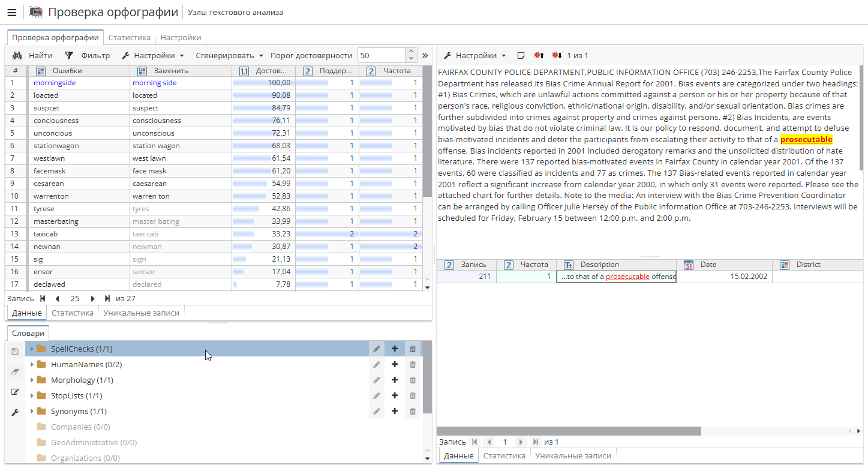Click the Date cell 15.02.2002

[x=725, y=277]
